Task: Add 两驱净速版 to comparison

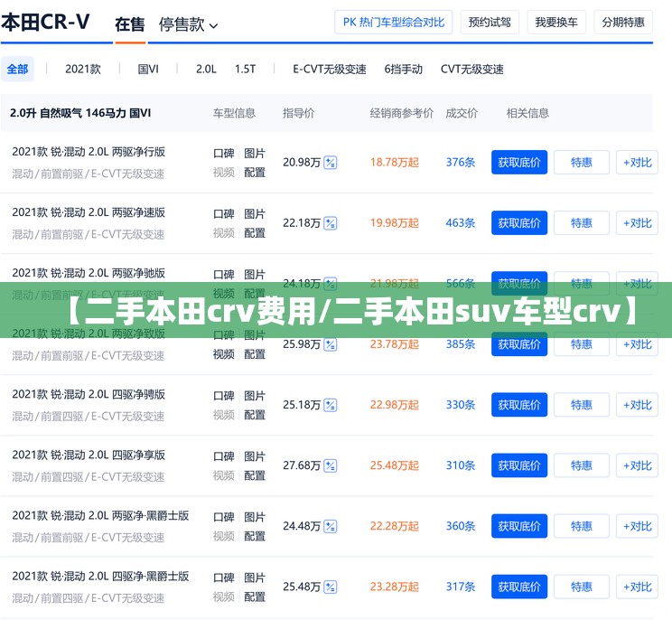Action: point(638,223)
